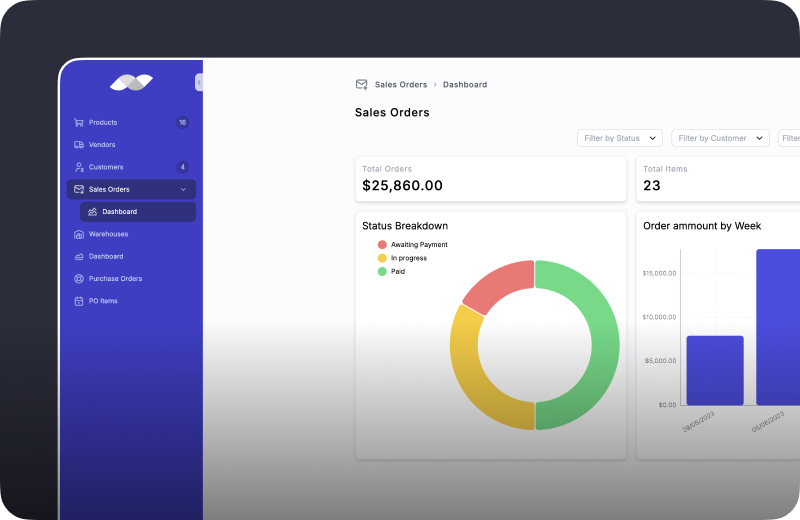Click the Sales Orders envelope icon in breadcrumb
The height and width of the screenshot is (520, 800).
tap(361, 85)
